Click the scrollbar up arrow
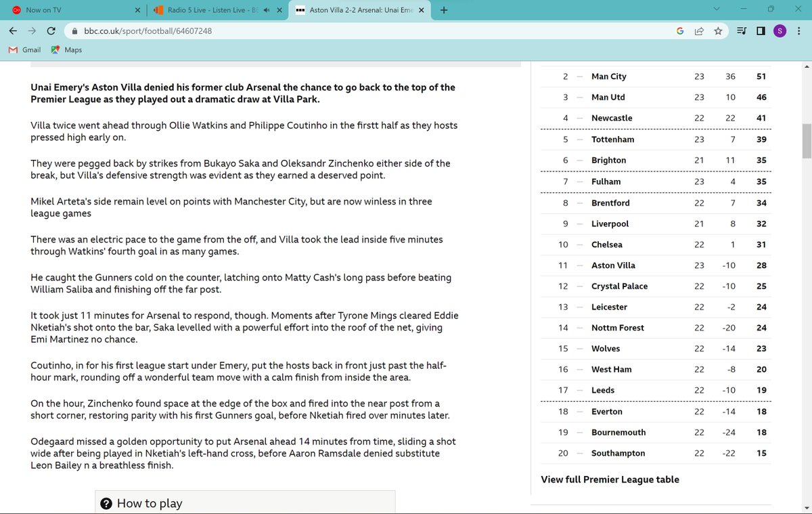The width and height of the screenshot is (812, 514). (807, 67)
